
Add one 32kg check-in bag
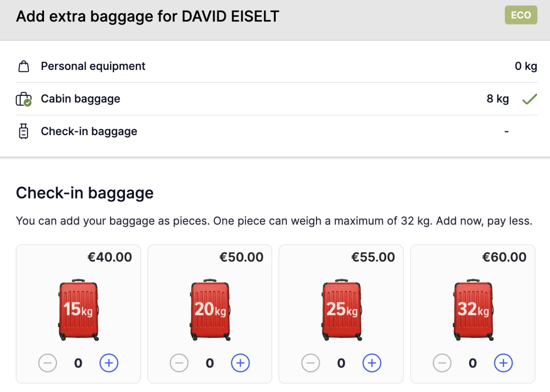503,363
